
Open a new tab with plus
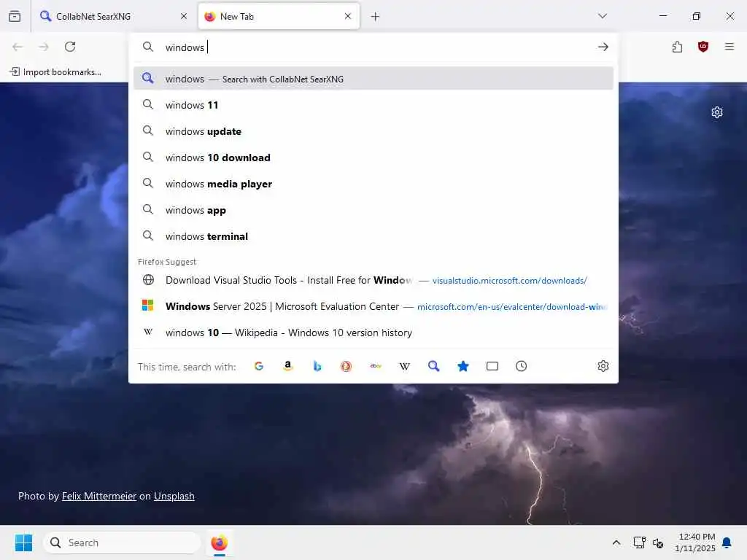(x=376, y=17)
